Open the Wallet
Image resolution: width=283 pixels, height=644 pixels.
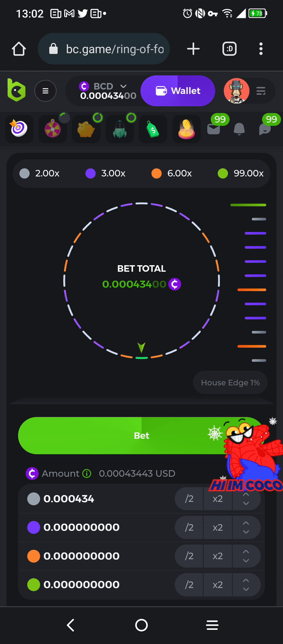[x=178, y=91]
